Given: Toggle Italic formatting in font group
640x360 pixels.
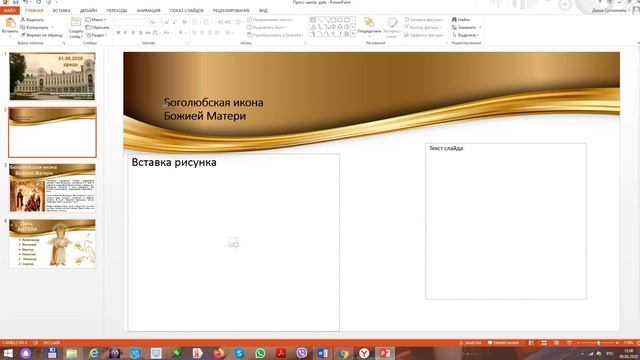Looking at the screenshot, I should coord(125,33).
